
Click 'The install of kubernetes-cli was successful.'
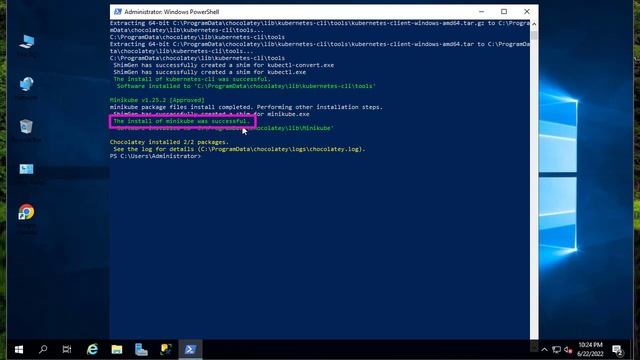pyautogui.click(x=191, y=79)
